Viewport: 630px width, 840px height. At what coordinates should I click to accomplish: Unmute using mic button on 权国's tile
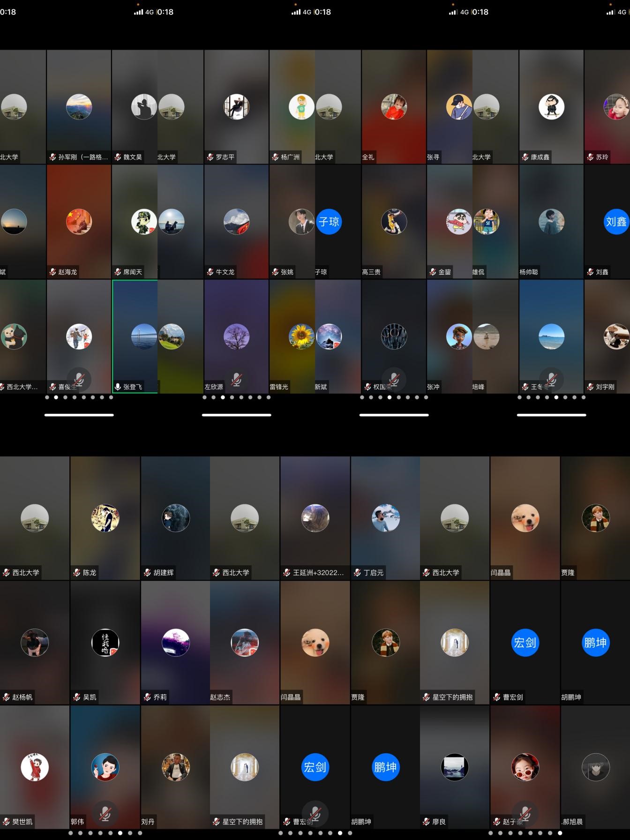[394, 379]
